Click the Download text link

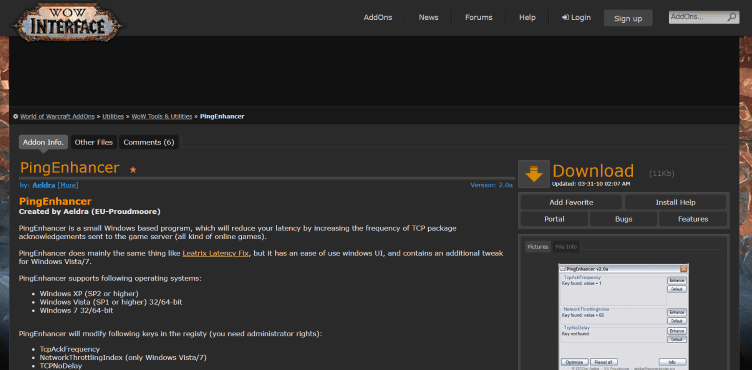point(593,171)
